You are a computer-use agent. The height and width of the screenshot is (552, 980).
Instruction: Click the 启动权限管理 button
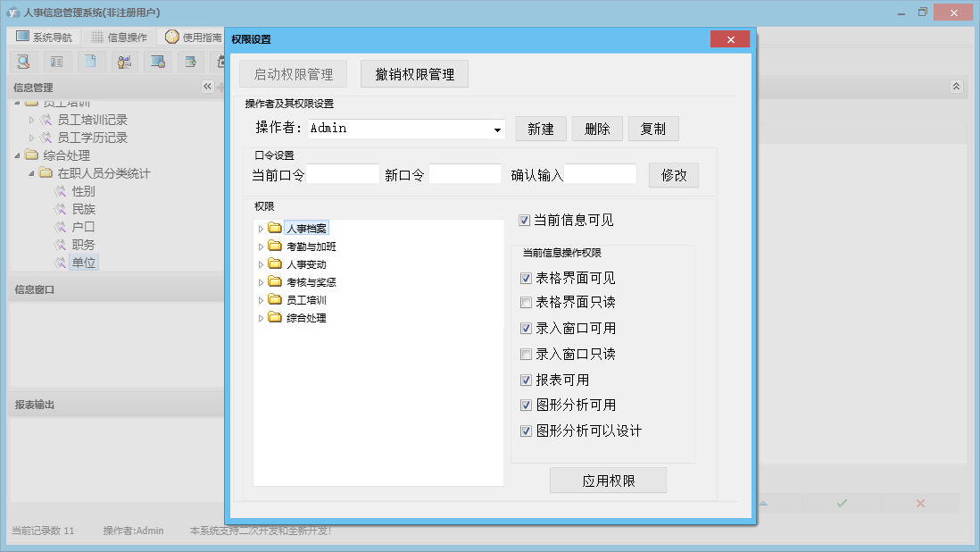[293, 74]
